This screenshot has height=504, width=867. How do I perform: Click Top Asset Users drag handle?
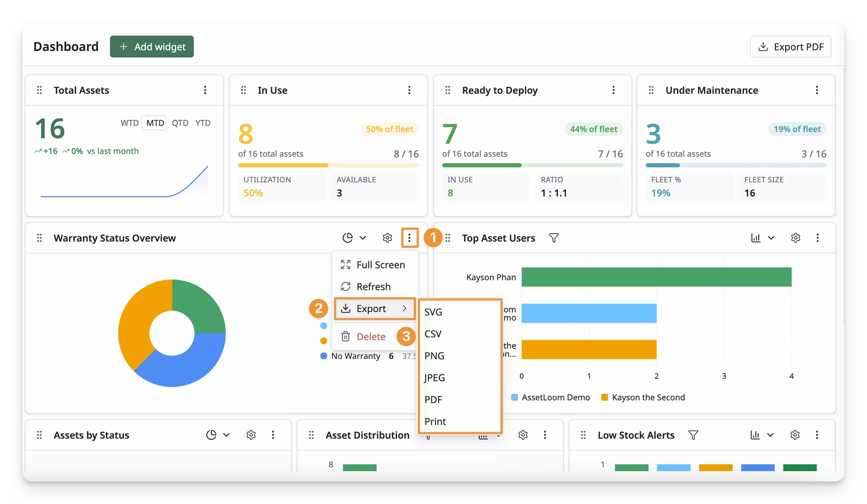[x=447, y=238]
